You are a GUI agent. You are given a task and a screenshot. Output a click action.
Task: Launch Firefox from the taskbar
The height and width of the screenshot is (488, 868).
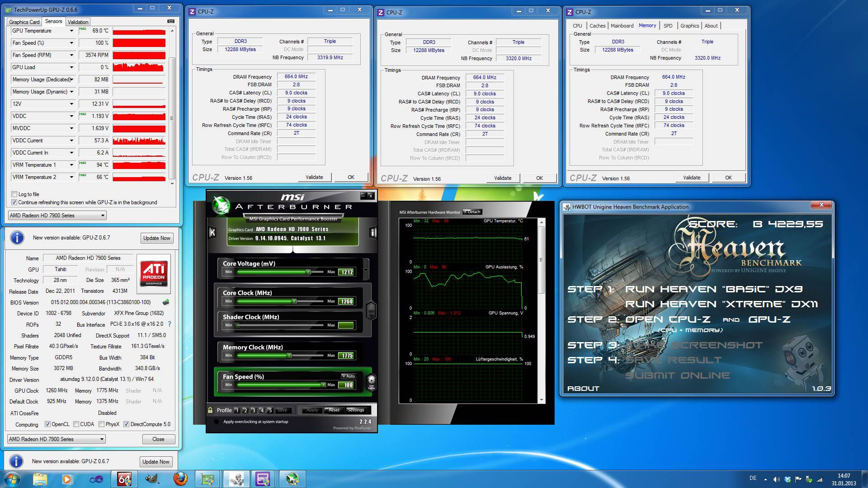click(x=180, y=479)
